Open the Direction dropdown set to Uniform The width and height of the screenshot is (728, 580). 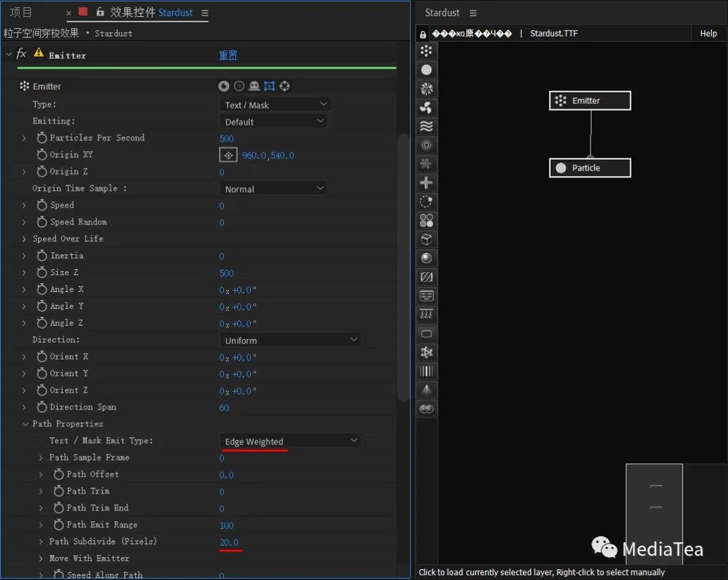pos(290,340)
